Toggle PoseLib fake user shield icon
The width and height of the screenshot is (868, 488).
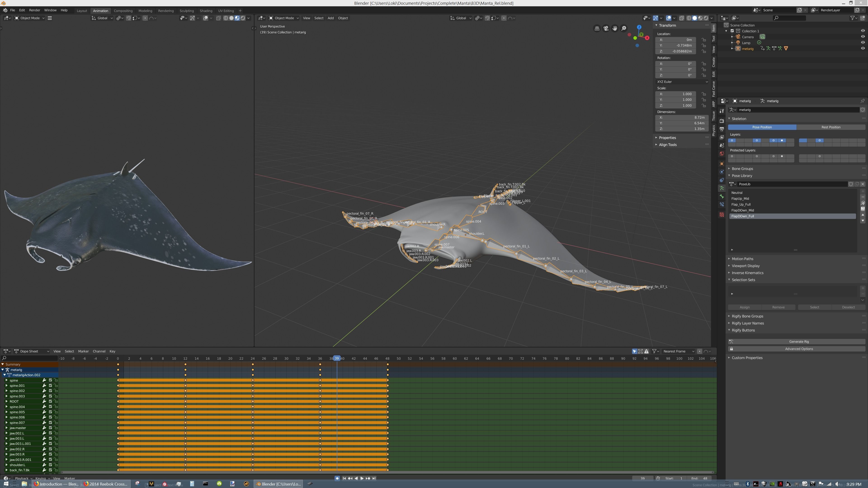(851, 184)
